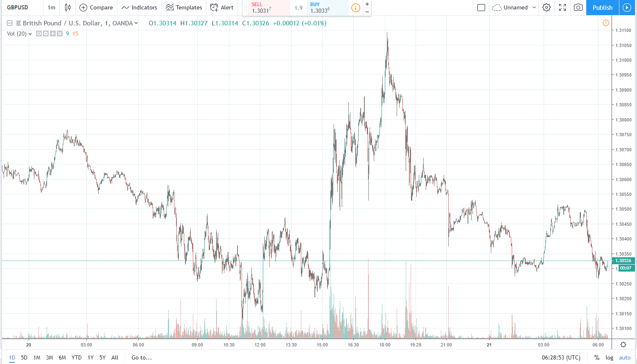Click the orange warning icon on chart
The width and height of the screenshot is (637, 364).
(x=606, y=23)
